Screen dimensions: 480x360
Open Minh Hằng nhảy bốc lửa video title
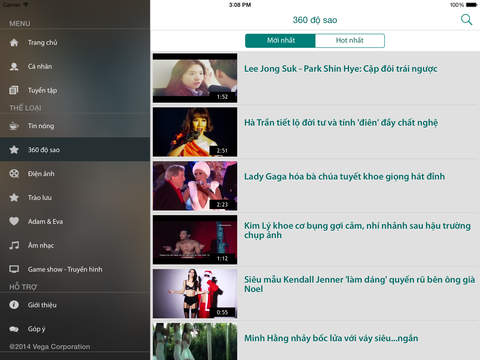click(331, 338)
